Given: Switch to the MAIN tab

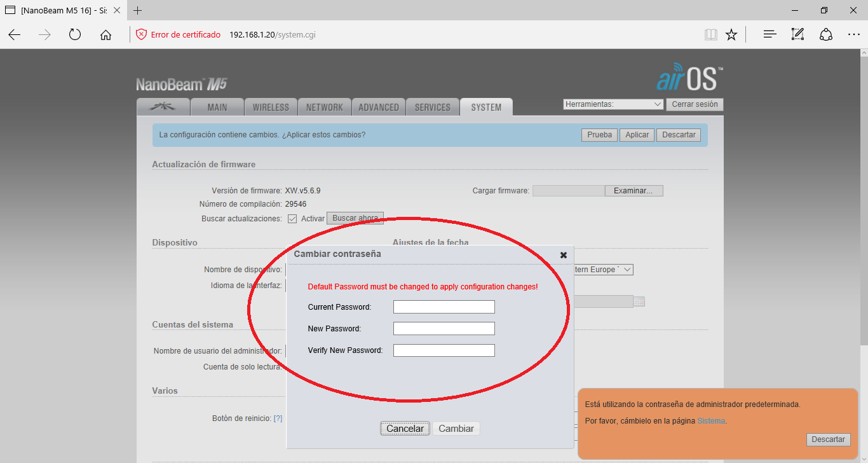Looking at the screenshot, I should [x=217, y=107].
